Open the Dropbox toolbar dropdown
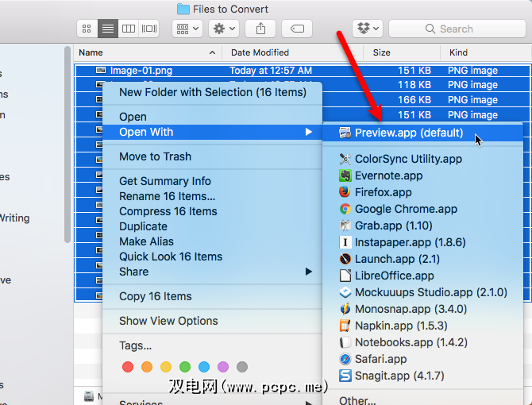 [366, 29]
